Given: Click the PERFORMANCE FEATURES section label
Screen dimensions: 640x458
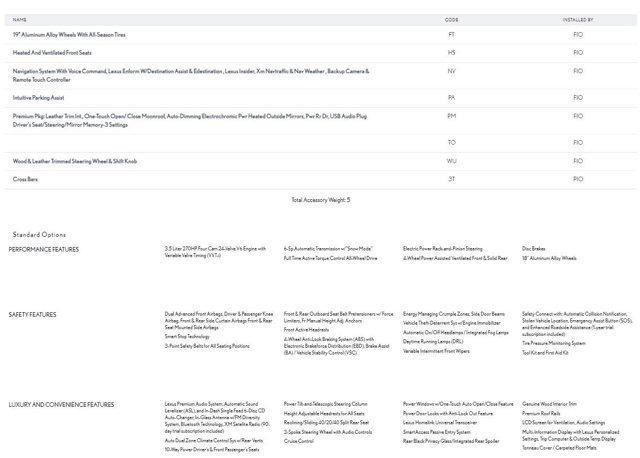Looking at the screenshot, I should click(44, 247).
